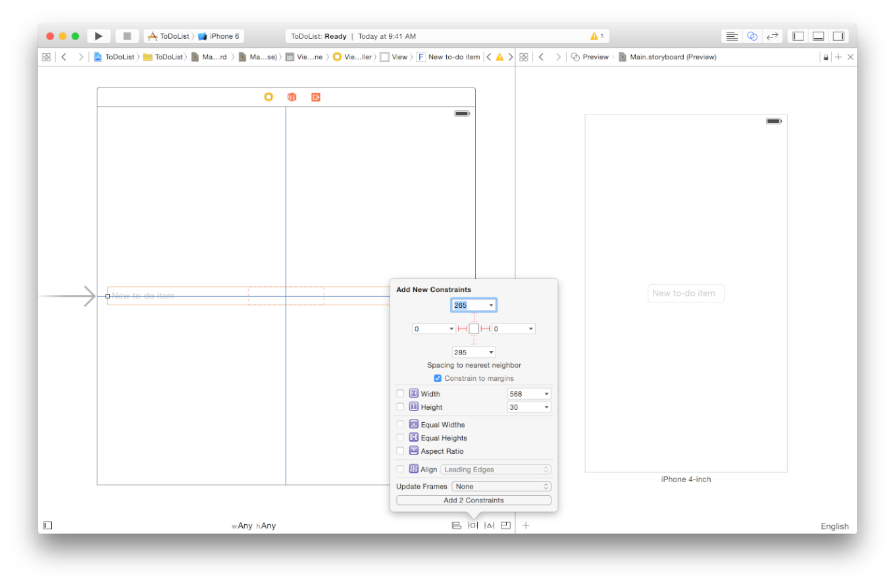
Task: Click the wAny hAny size class control
Action: pyautogui.click(x=254, y=526)
